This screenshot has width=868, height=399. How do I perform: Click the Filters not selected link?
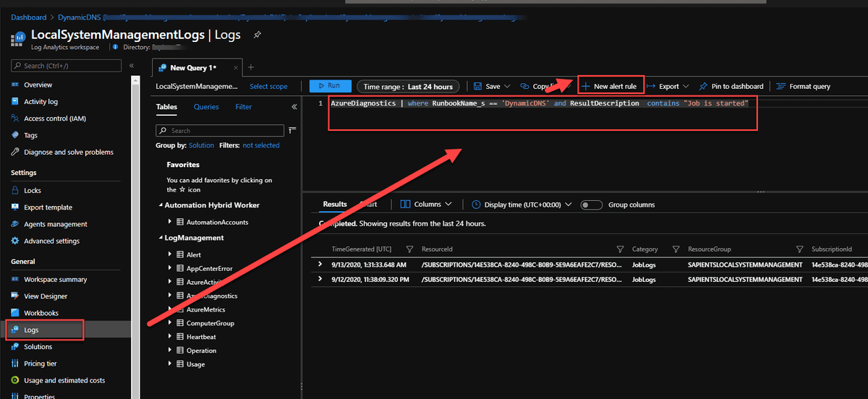[260, 145]
